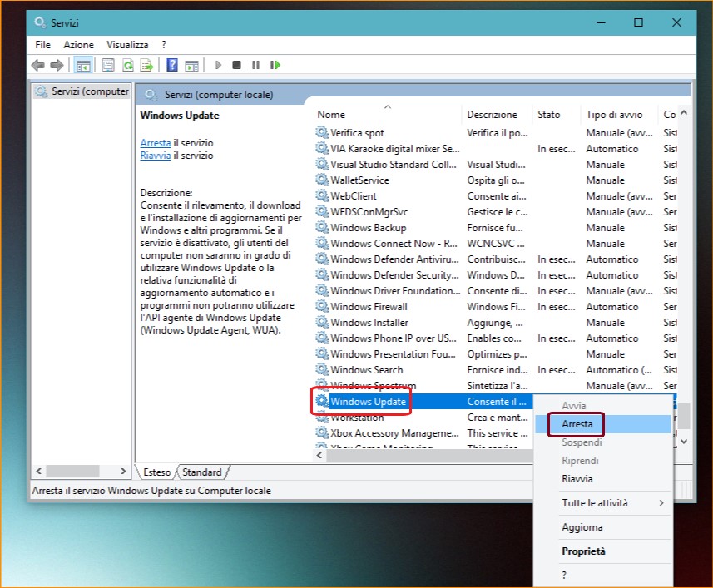Click the Riavvia il servizio link
The width and height of the screenshot is (713, 588).
(x=156, y=156)
